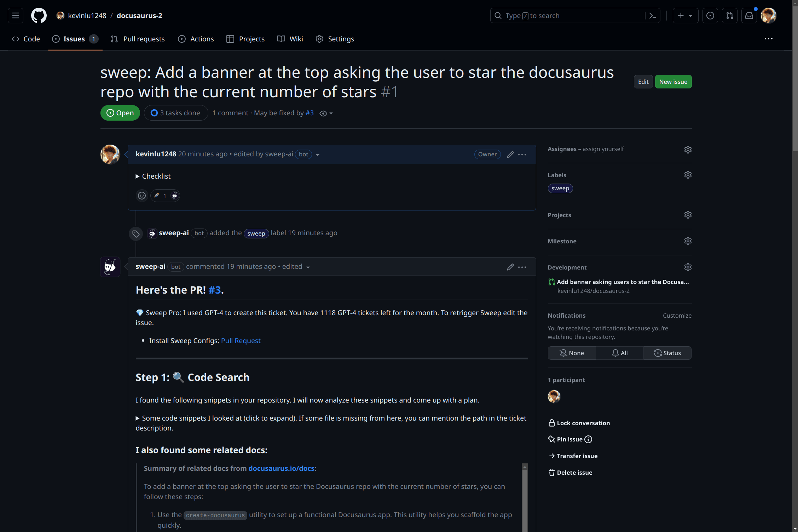This screenshot has width=798, height=532.
Task: Open the pull requests icon in the header
Action: (x=729, y=16)
